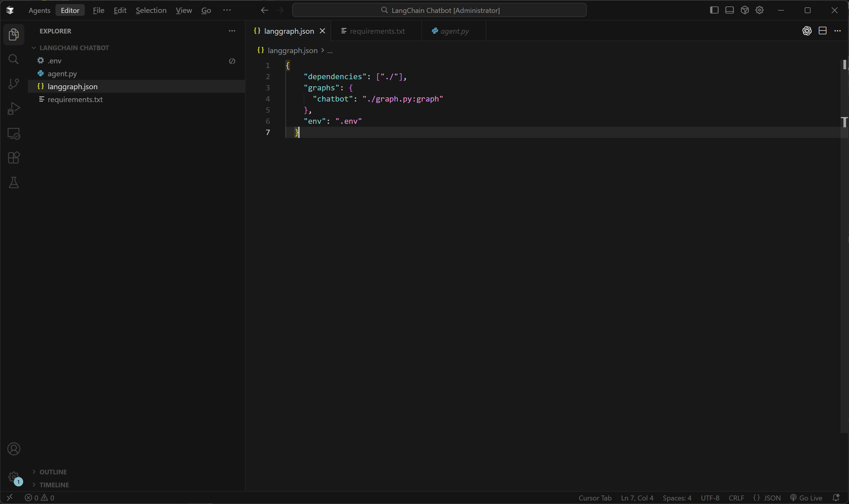
Task: Go to line via Ln 7, Col 4
Action: [x=637, y=498]
